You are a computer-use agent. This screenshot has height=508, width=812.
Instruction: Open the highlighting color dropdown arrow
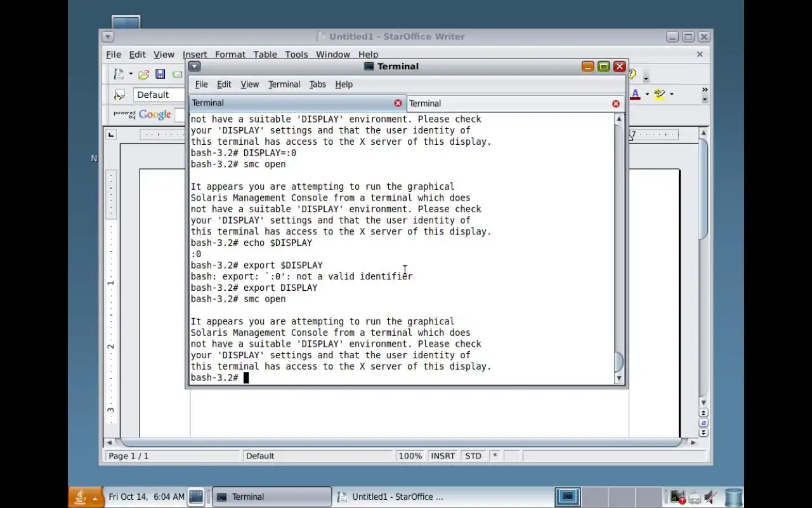click(671, 95)
